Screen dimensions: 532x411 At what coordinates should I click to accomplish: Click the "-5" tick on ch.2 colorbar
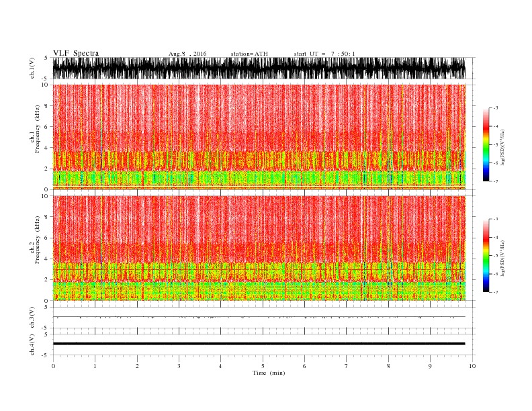click(x=496, y=256)
